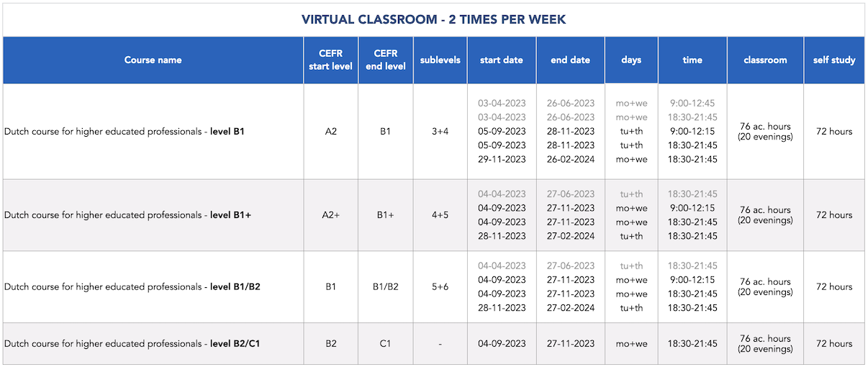Screen dimensions: 868x367
Task: Click the sublevels column header
Action: (x=440, y=60)
